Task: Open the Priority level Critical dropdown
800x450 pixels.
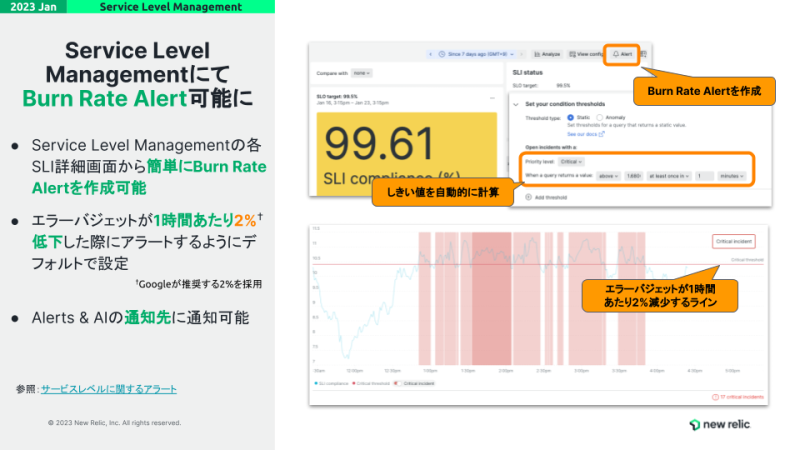Action: [571, 162]
